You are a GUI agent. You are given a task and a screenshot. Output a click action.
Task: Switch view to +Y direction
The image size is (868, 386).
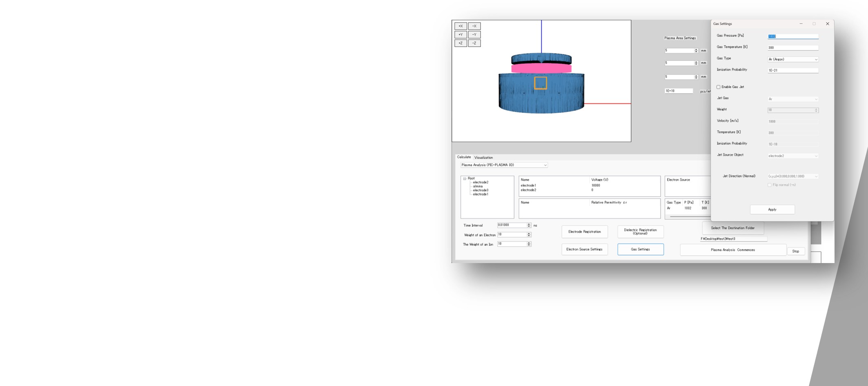coord(461,35)
